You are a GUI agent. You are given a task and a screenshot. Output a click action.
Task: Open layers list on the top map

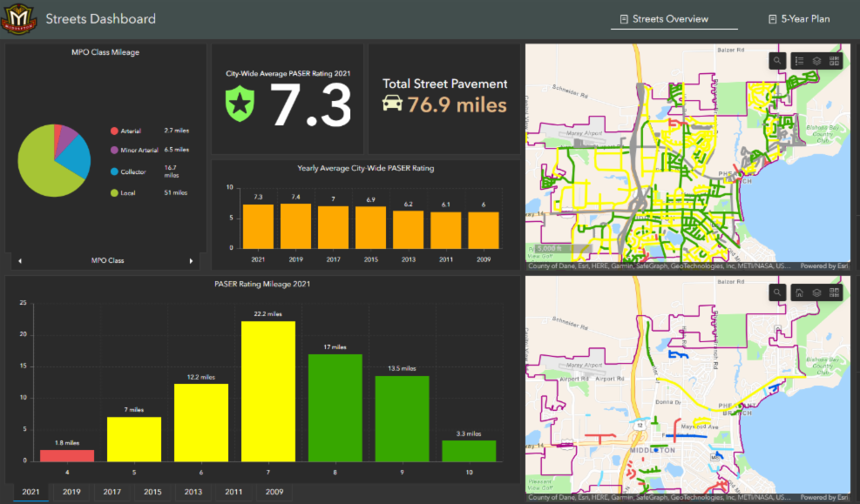[816, 61]
